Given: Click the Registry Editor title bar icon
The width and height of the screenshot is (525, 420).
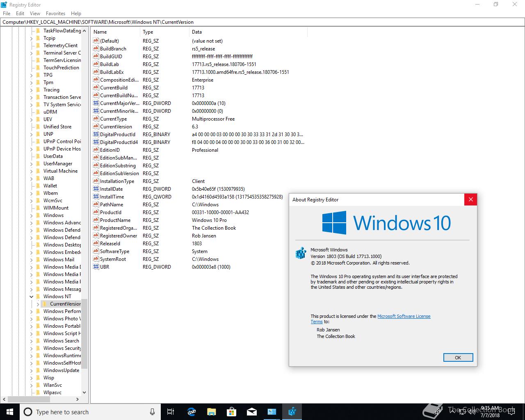Looking at the screenshot, I should click(x=4, y=5).
